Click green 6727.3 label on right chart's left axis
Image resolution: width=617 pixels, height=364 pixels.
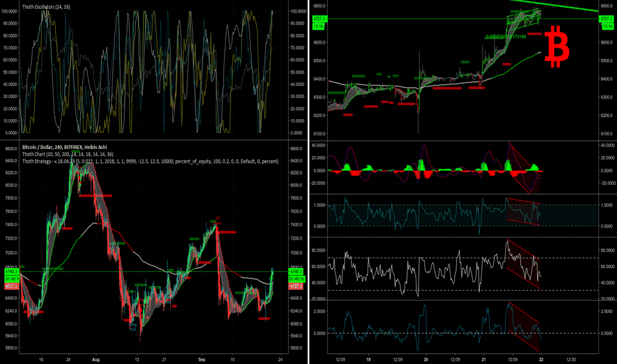(x=320, y=19)
